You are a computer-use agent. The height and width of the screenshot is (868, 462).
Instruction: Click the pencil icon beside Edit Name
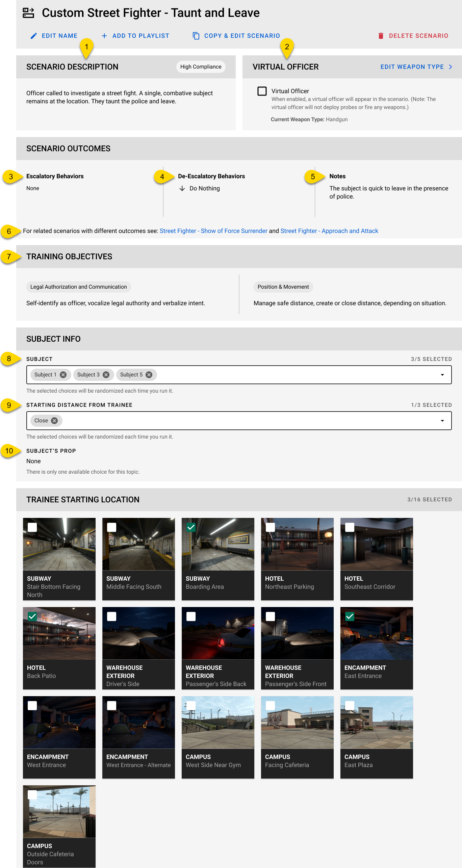coord(34,36)
